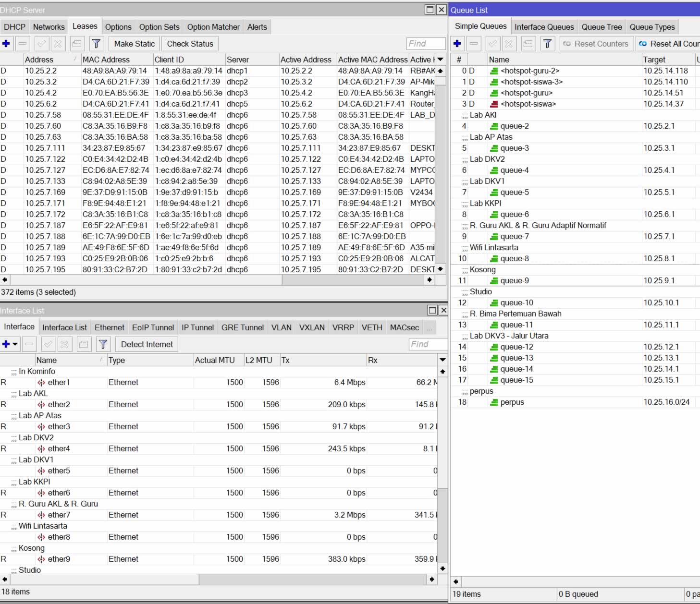Open the Option Matcher tab
700x604 pixels.
click(213, 27)
